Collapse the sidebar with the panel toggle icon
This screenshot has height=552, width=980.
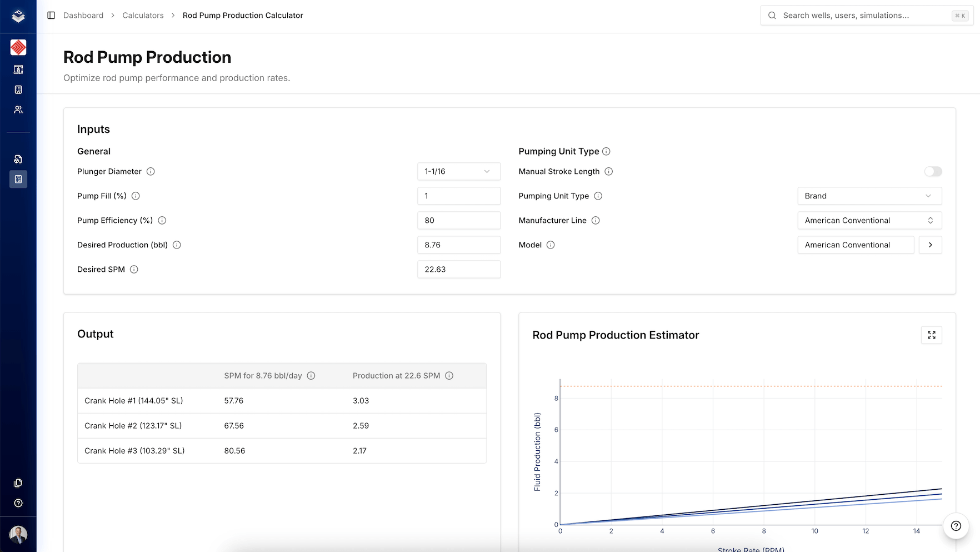[x=52, y=15]
